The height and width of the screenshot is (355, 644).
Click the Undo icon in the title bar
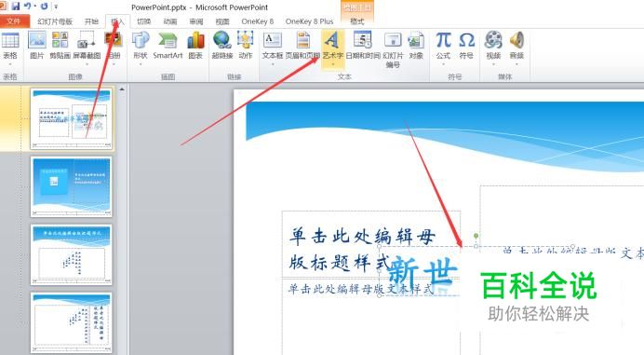27,7
